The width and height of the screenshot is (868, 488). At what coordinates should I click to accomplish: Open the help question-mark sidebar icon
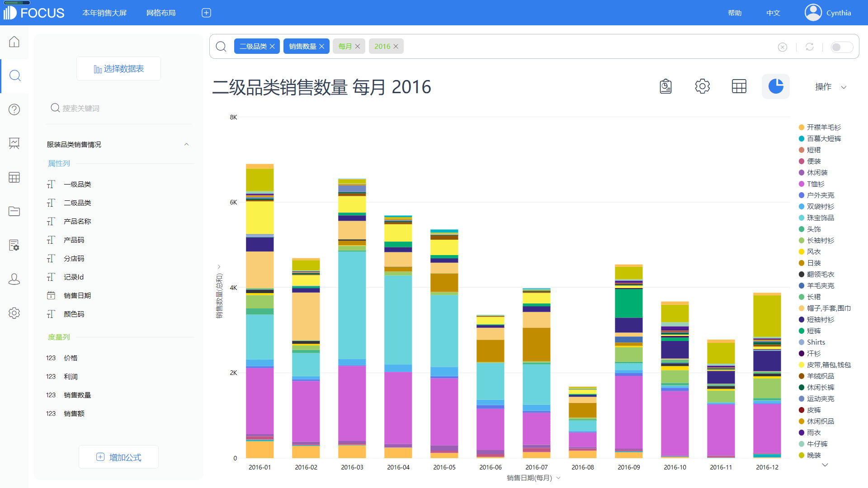pyautogui.click(x=14, y=109)
